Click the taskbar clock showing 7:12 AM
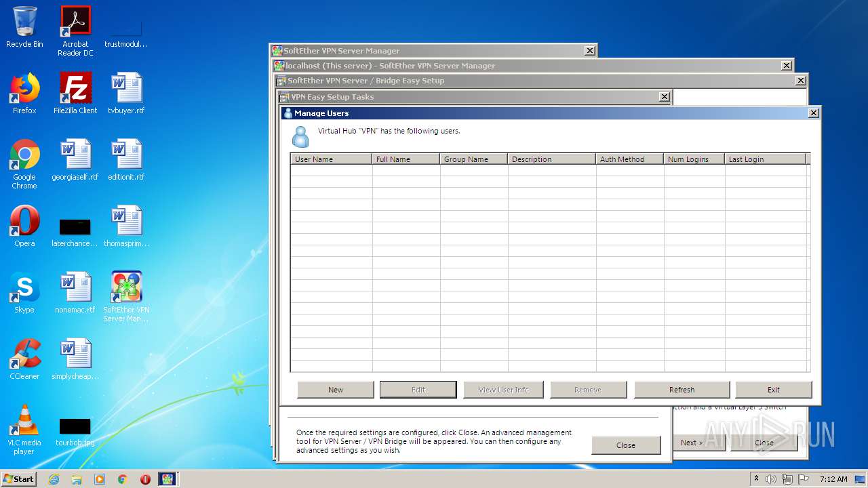 tap(833, 479)
